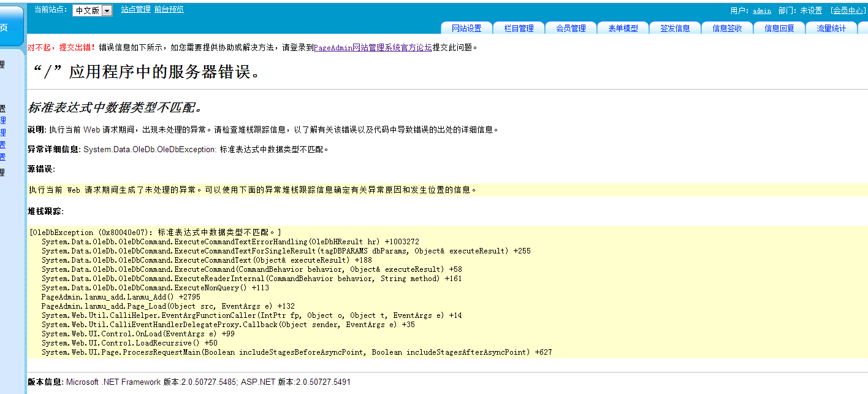
Task: Open the 网站设置 tab
Action: click(466, 28)
